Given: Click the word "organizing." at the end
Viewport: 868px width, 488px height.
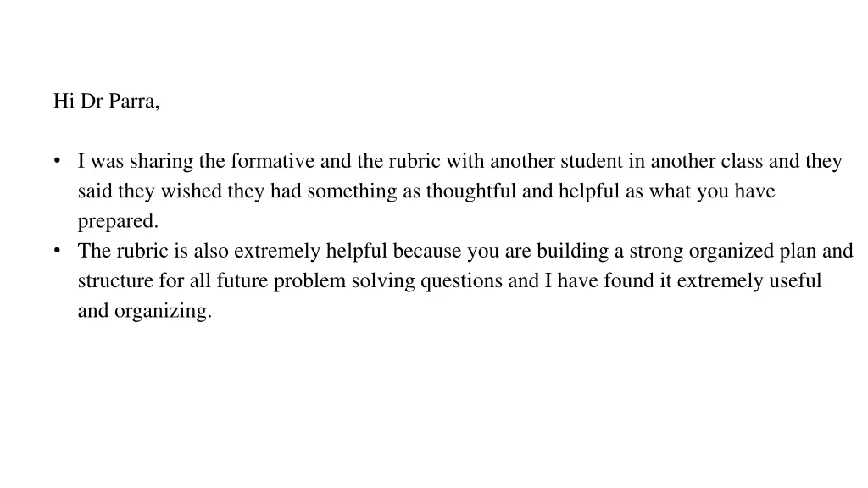Looking at the screenshot, I should tap(164, 311).
